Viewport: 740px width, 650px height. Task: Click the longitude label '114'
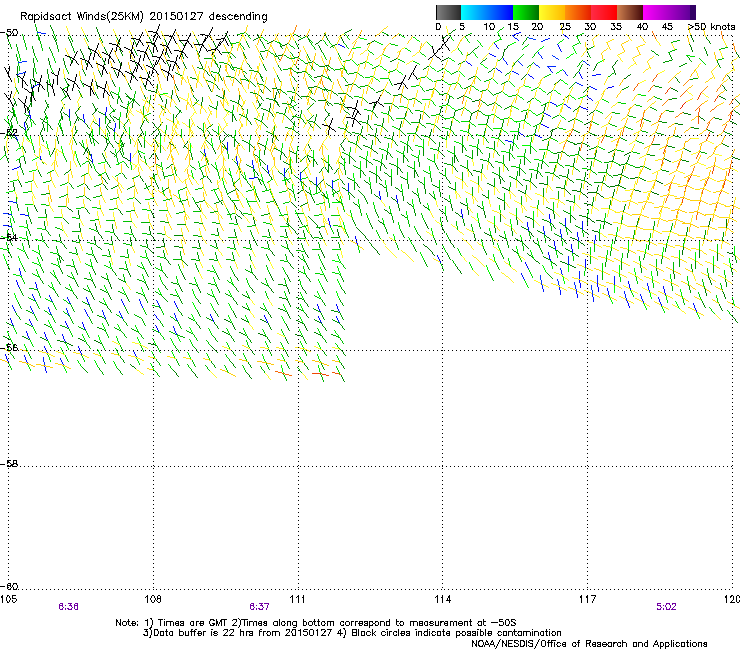coord(442,599)
